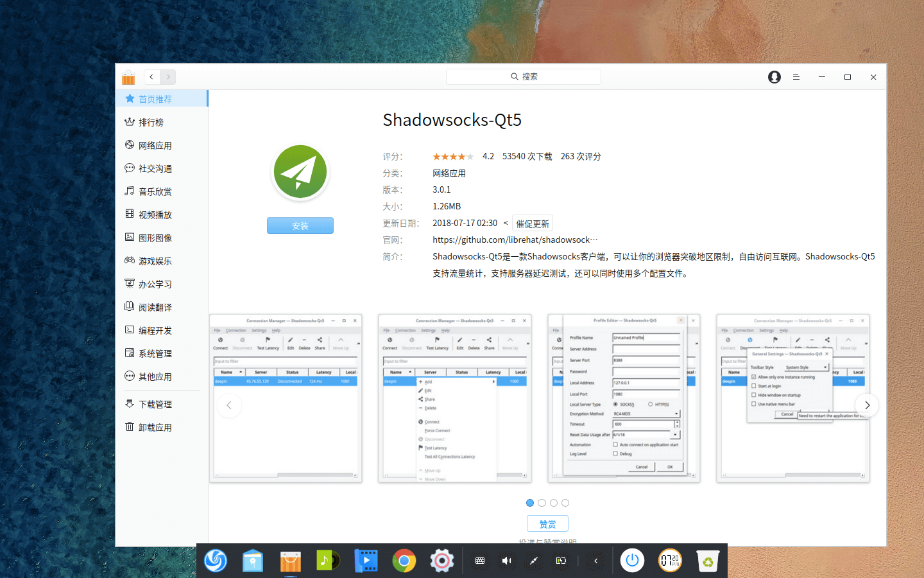924x578 pixels.
Task: Open Deepin launcher in the dock
Action: 216,561
